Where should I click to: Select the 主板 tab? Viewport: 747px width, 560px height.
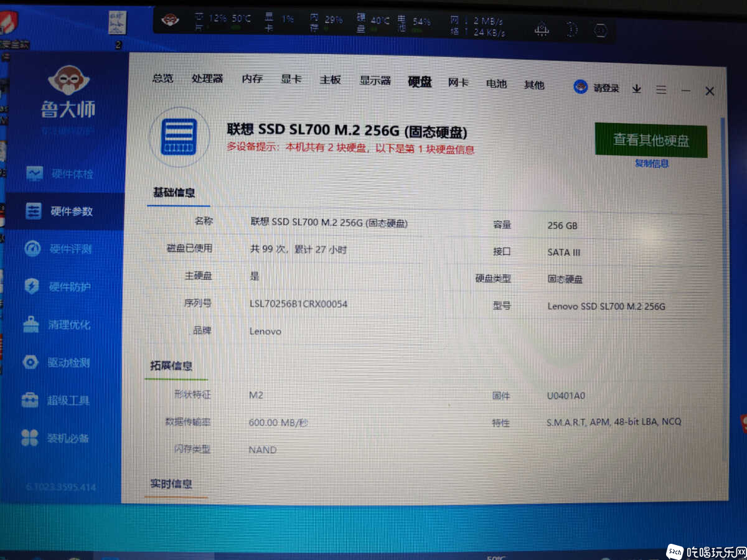point(330,80)
